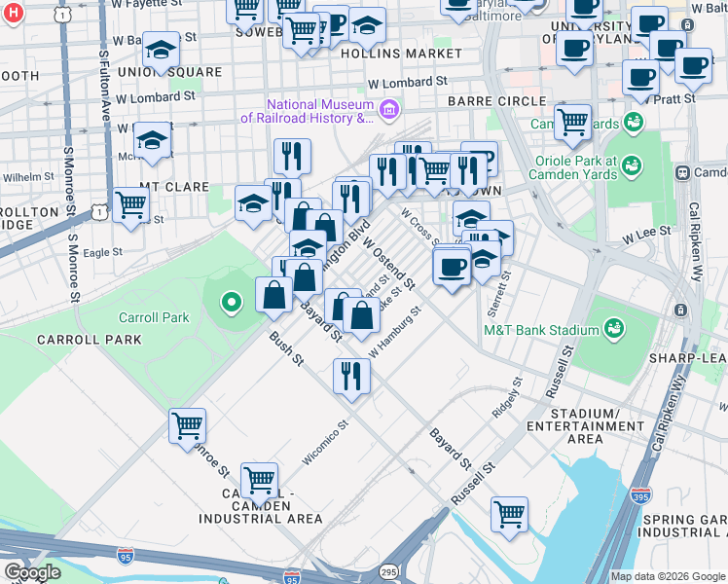
Task: Click the S Fulton Ave street label
Action: (x=104, y=86)
